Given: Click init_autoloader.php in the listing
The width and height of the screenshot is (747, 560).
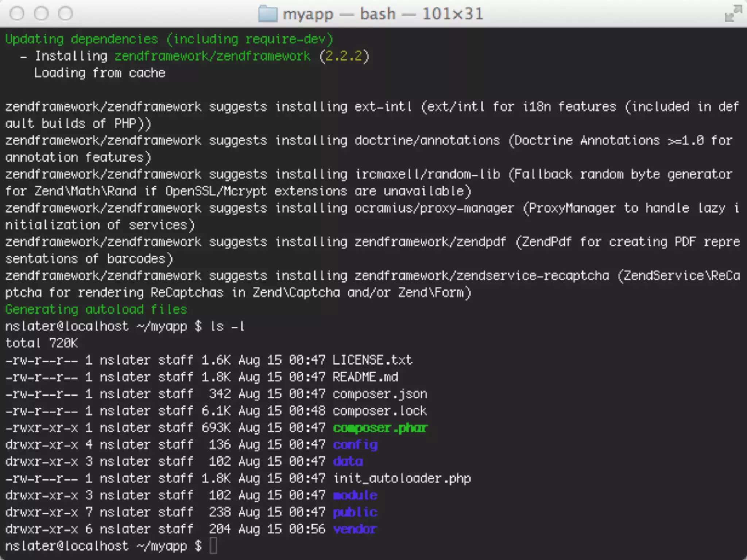Looking at the screenshot, I should click(402, 478).
